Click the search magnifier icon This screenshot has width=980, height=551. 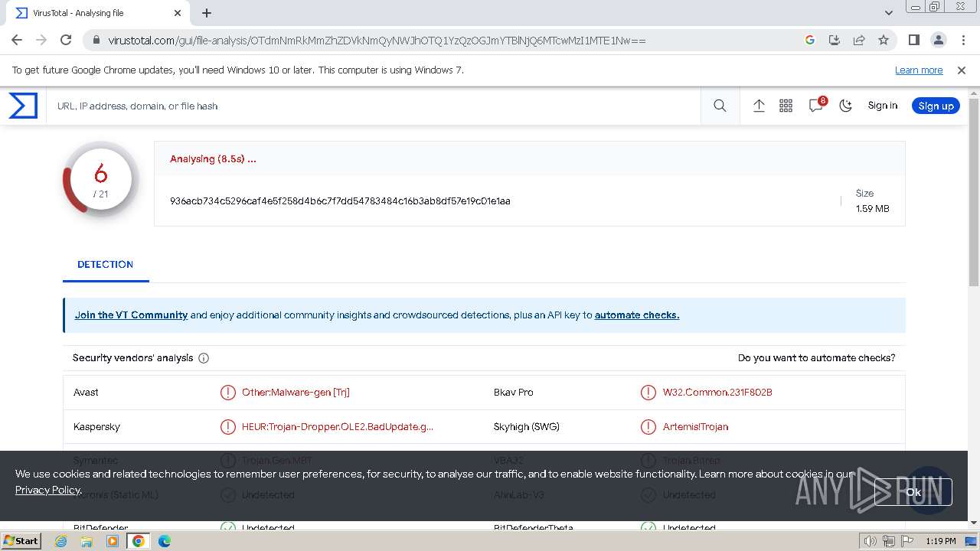pyautogui.click(x=720, y=106)
